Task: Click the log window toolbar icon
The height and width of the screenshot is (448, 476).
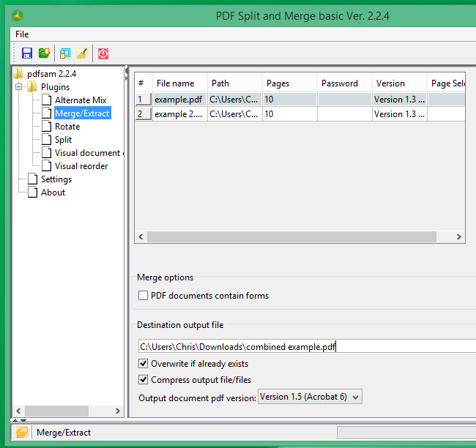Action: pyautogui.click(x=65, y=53)
